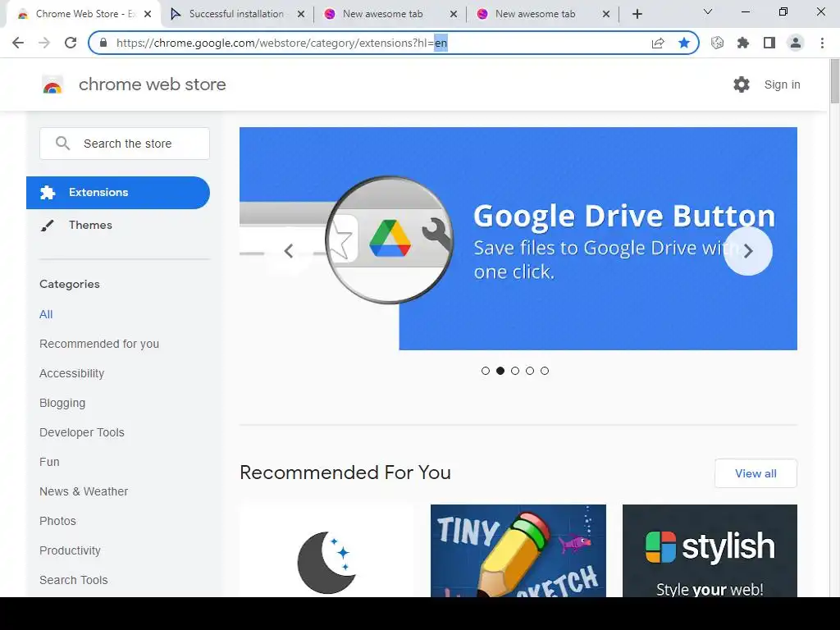Go back with the browser back arrow

(18, 43)
